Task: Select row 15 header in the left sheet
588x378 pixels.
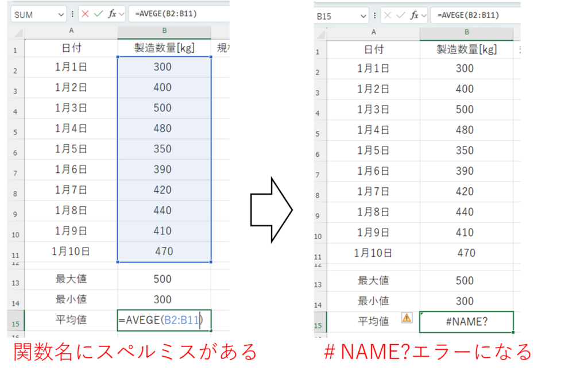Action: [14, 322]
